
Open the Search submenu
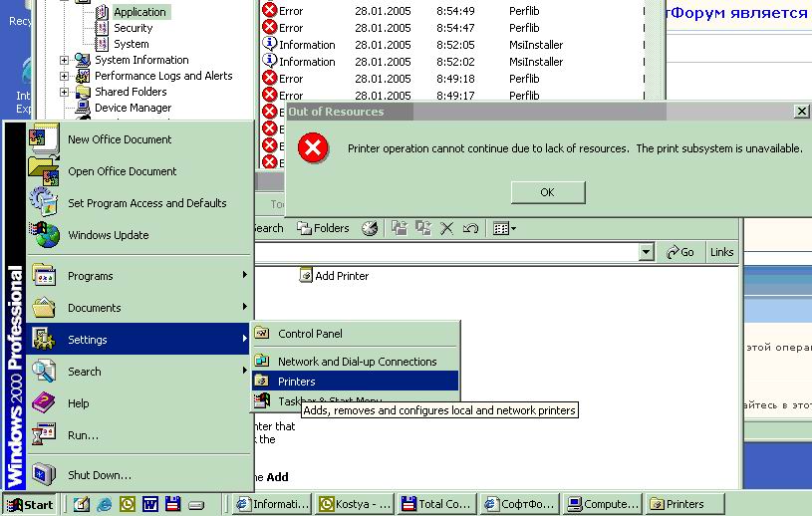(x=139, y=372)
